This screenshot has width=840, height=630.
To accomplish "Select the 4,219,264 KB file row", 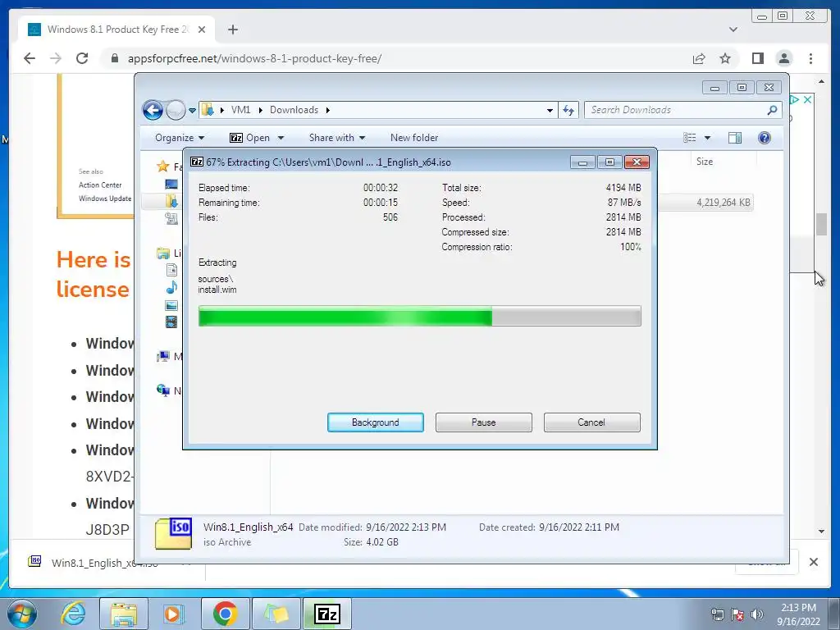I will pos(705,203).
